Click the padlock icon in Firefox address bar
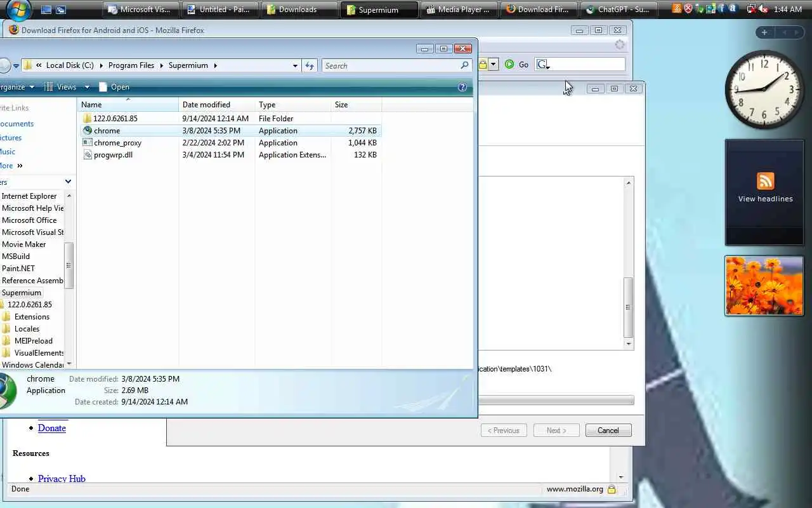 click(483, 64)
